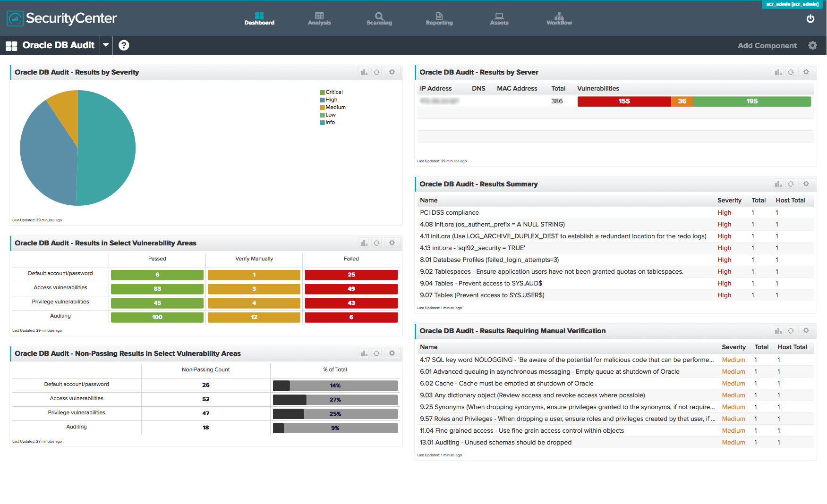
Task: Expand the Oracle DB Audit dashboard dropdown
Action: pos(106,45)
